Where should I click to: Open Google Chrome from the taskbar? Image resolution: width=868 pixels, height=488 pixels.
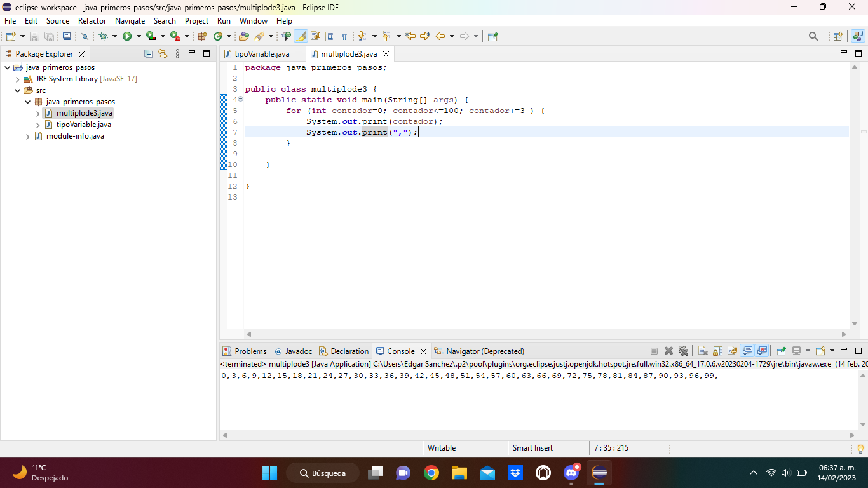pos(431,473)
